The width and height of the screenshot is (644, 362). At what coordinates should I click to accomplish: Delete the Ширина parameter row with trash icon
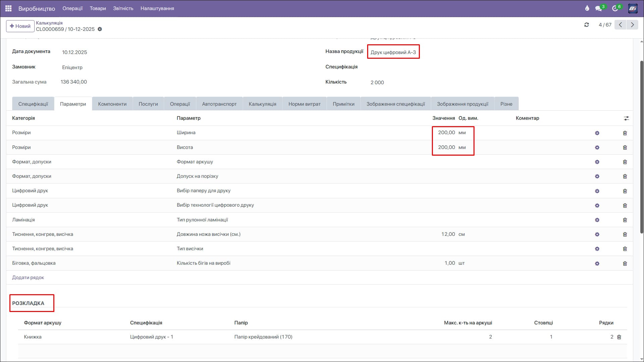click(x=625, y=133)
